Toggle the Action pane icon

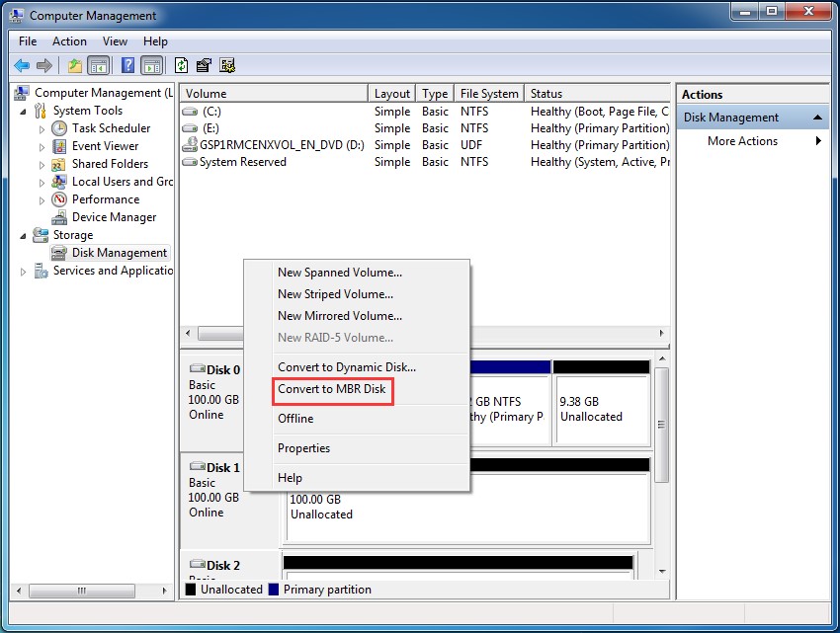point(151,65)
